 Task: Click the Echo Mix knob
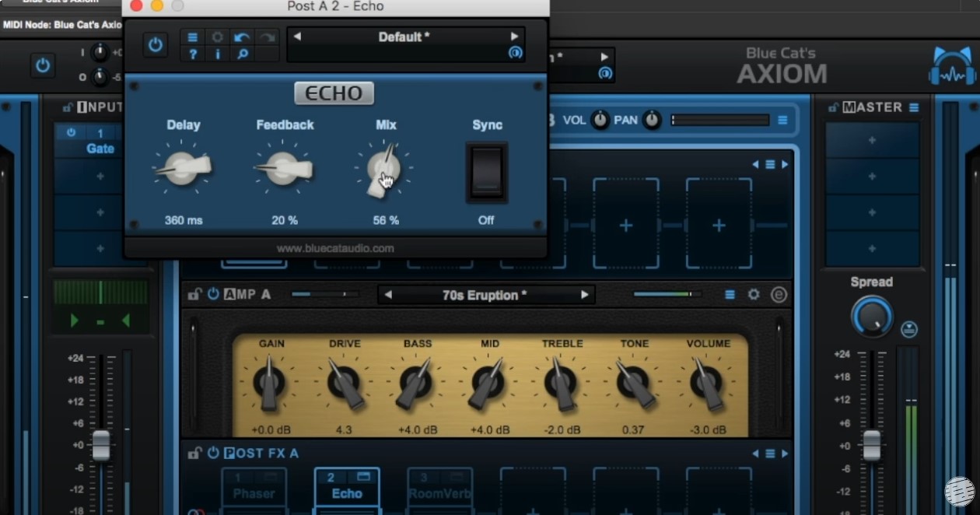384,167
